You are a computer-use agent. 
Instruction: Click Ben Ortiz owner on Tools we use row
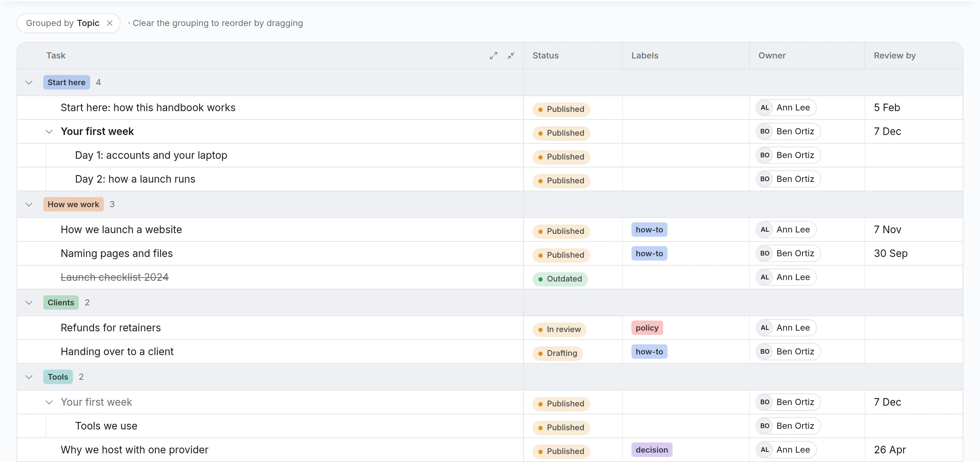coord(788,426)
